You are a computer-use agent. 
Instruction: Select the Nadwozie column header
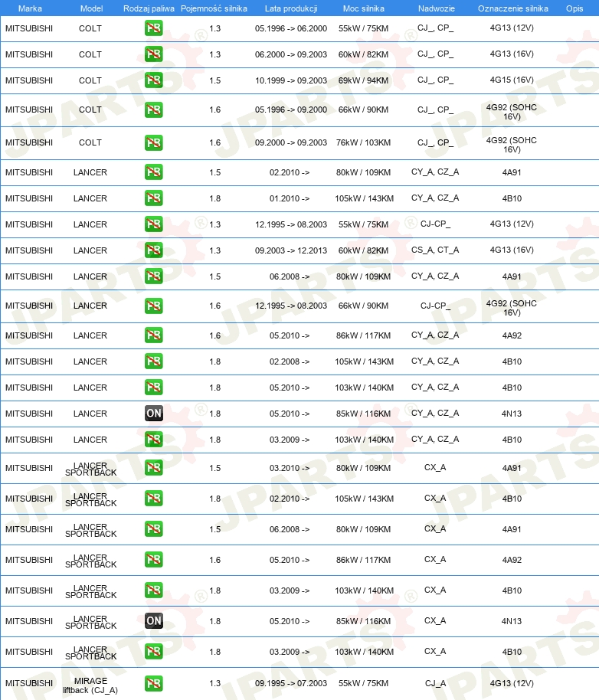tap(436, 8)
